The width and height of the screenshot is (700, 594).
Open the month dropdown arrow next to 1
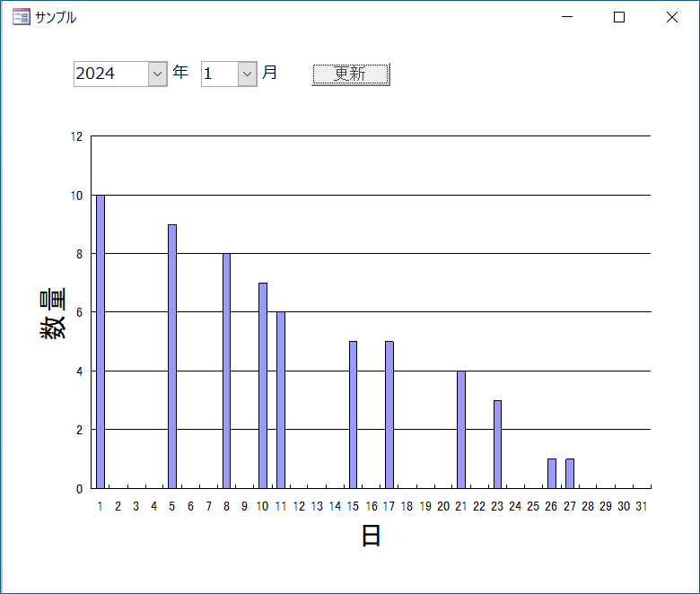point(248,74)
